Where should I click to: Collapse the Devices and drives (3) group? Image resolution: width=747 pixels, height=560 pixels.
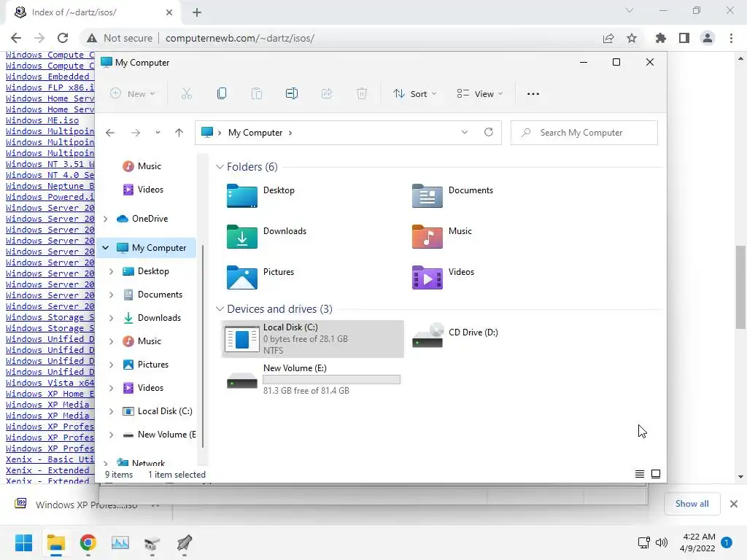tap(220, 309)
